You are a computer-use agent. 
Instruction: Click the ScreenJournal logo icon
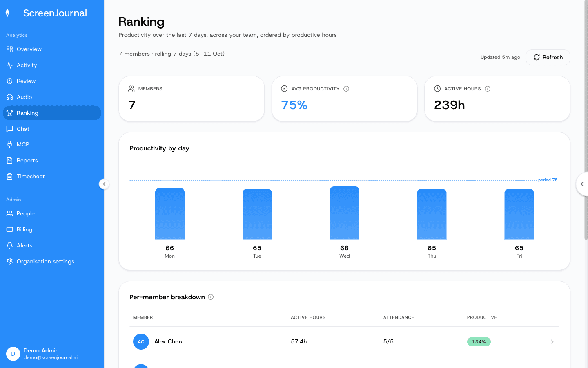click(7, 13)
